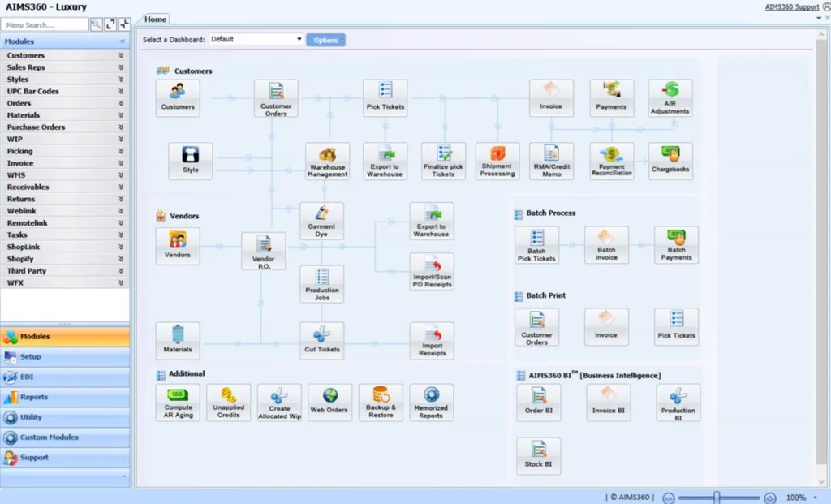The height and width of the screenshot is (504, 831).
Task: Open the Stock BI icon
Action: [539, 456]
